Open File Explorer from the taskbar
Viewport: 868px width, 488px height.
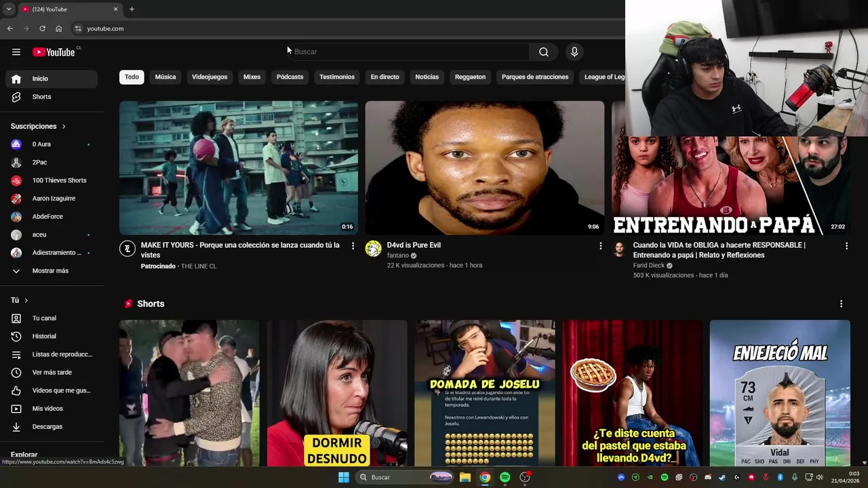click(x=465, y=477)
